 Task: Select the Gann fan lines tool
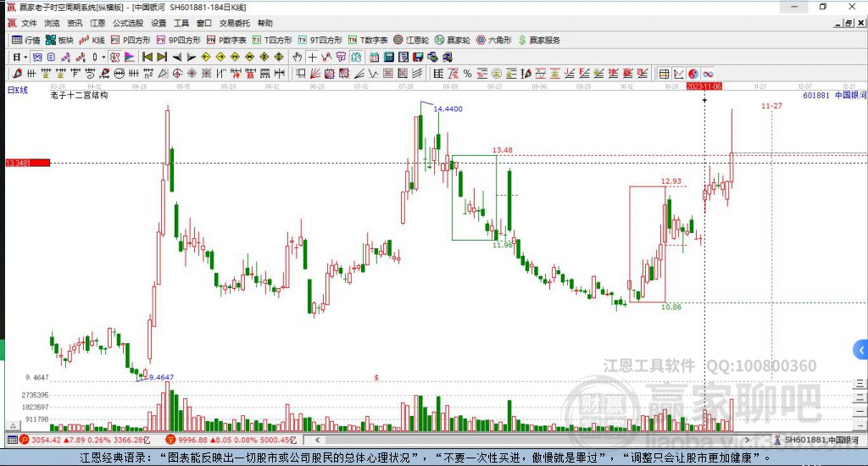point(315,74)
